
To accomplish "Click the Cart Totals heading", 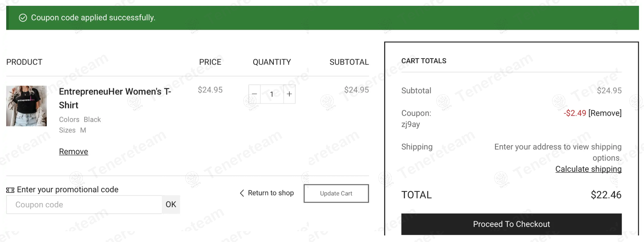I will (424, 61).
